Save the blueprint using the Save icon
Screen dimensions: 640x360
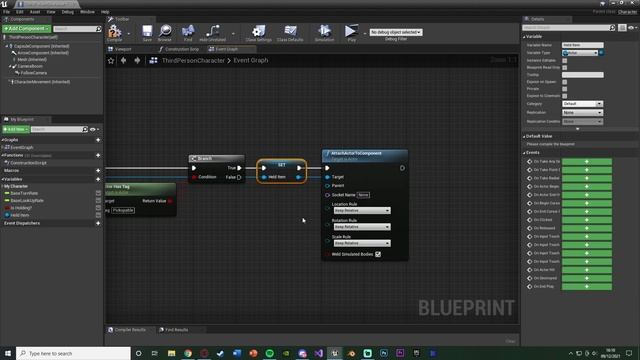pyautogui.click(x=147, y=33)
